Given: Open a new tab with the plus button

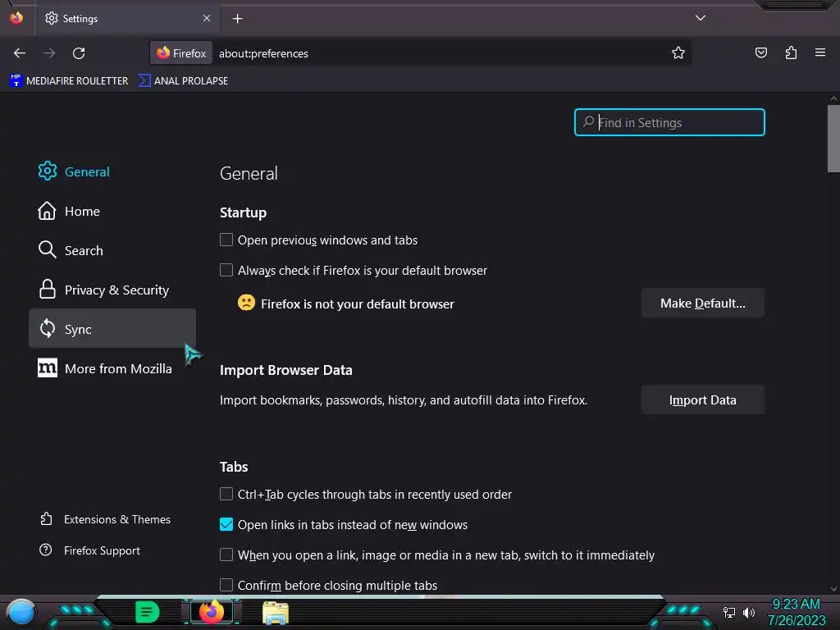Looking at the screenshot, I should [x=237, y=19].
